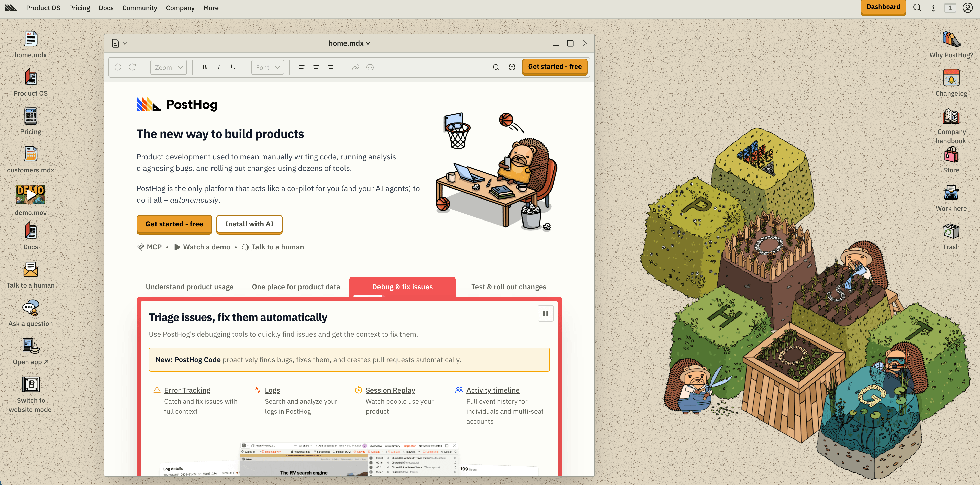Click the comment bubble toolbar icon
The width and height of the screenshot is (980, 485).
click(370, 67)
